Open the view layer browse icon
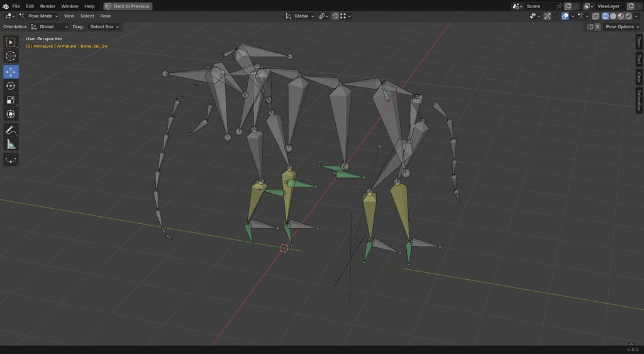 pos(588,6)
